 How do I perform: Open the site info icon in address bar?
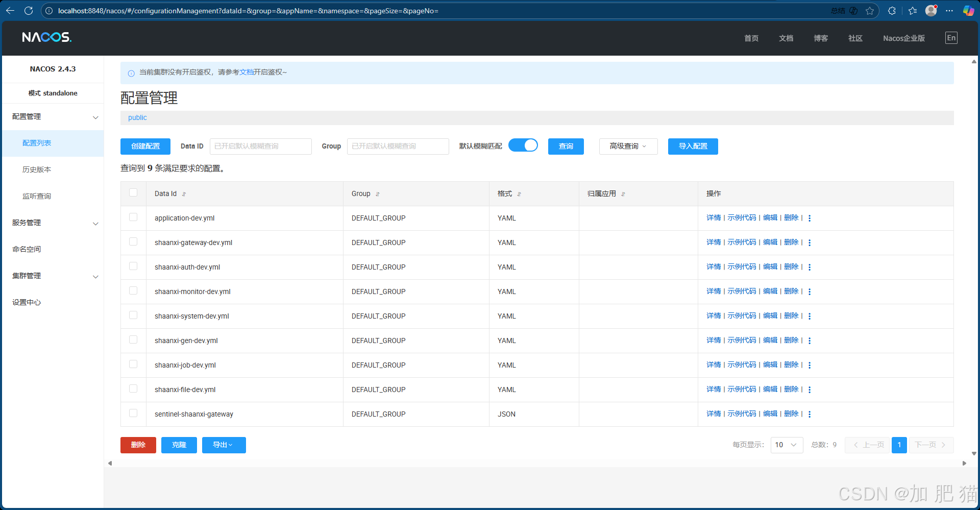[49, 11]
